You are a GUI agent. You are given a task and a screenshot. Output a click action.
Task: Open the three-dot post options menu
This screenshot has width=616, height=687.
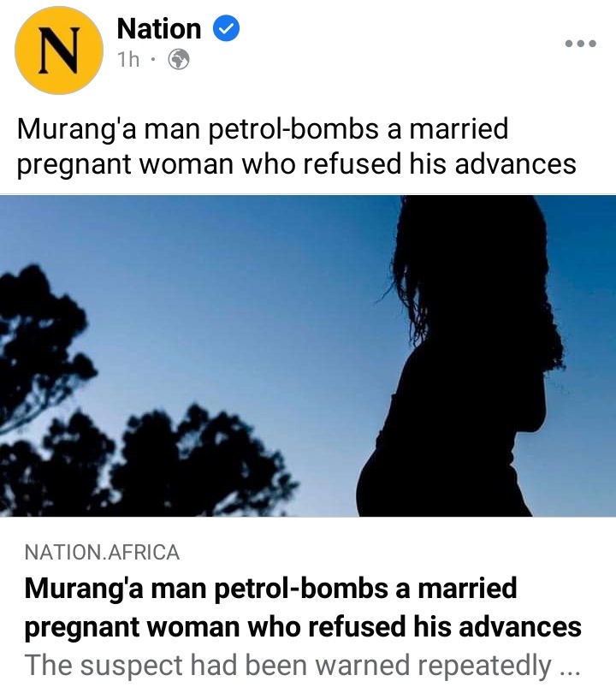(x=581, y=44)
